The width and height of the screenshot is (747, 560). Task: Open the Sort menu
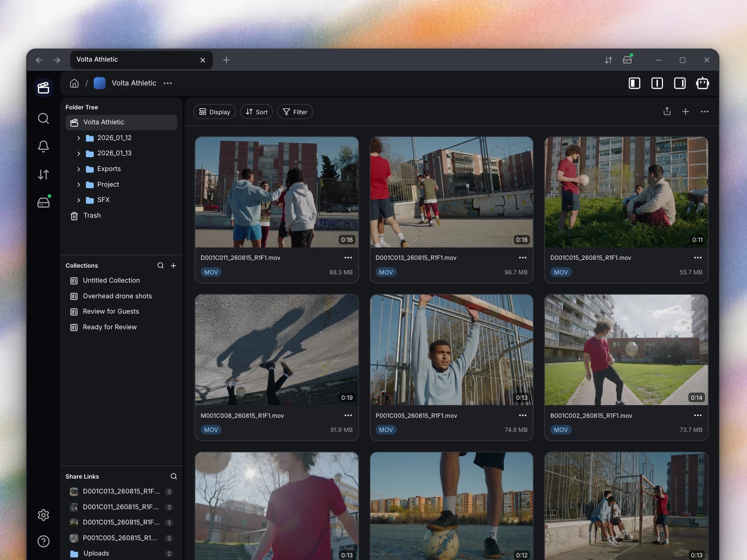(257, 112)
